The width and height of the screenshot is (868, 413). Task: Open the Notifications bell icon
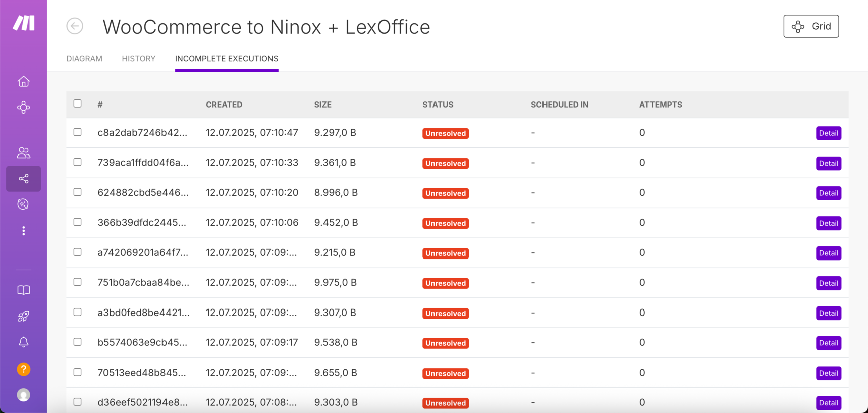point(23,342)
